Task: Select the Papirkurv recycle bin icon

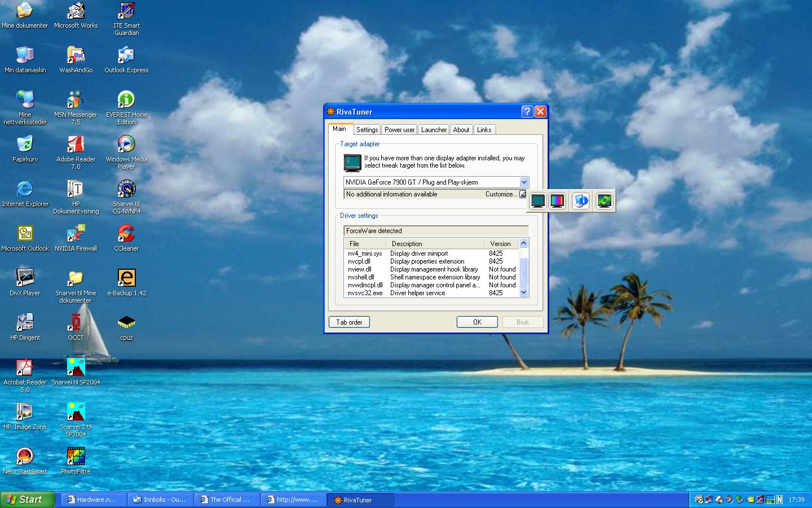Action: click(x=25, y=149)
